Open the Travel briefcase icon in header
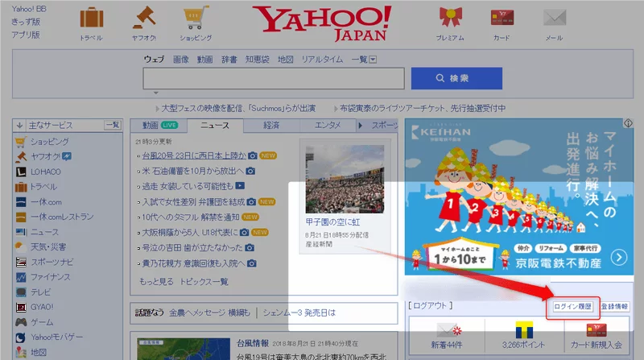Screen dimensions: 644x360 [x=91, y=18]
